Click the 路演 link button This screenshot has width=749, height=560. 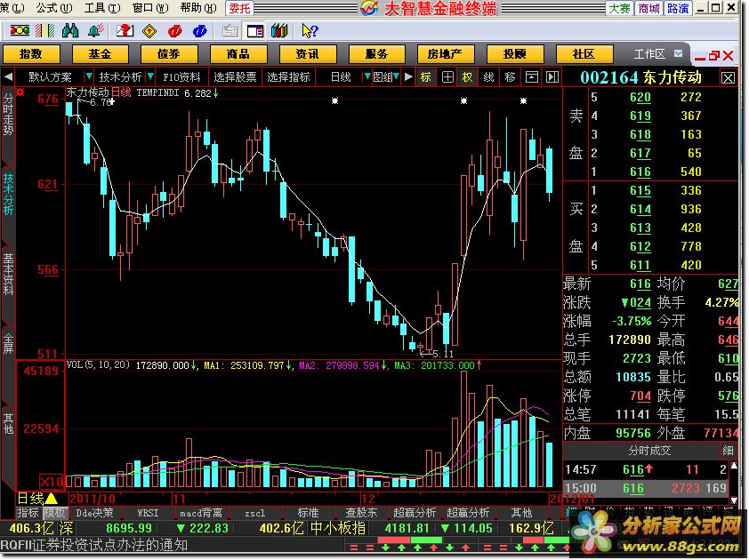point(679,8)
